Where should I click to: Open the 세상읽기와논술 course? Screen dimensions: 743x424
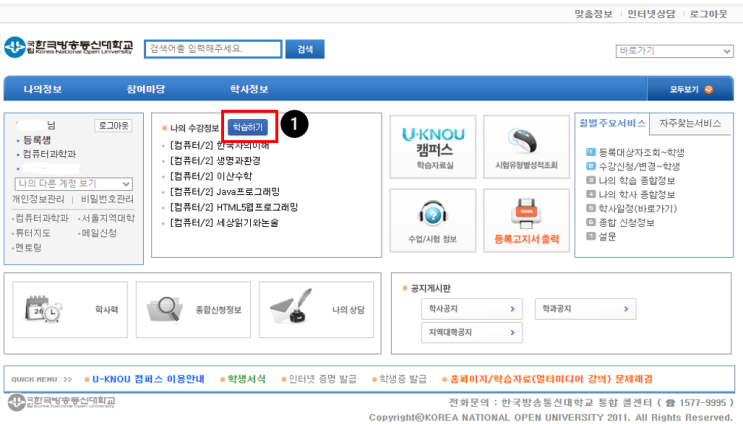tap(224, 223)
